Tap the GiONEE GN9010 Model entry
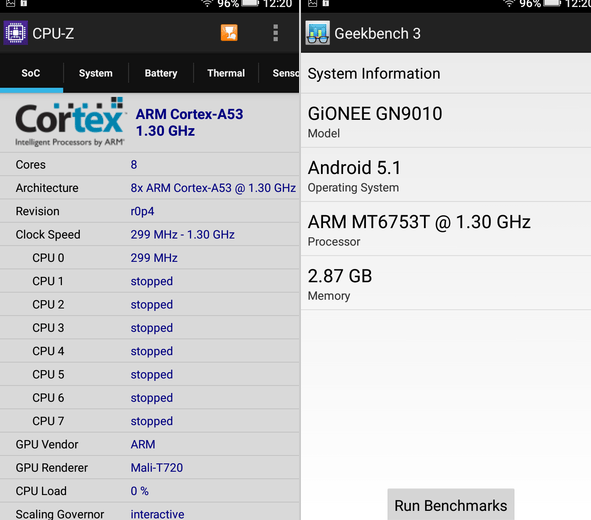Viewport: 591px width, 520px height. 446,121
